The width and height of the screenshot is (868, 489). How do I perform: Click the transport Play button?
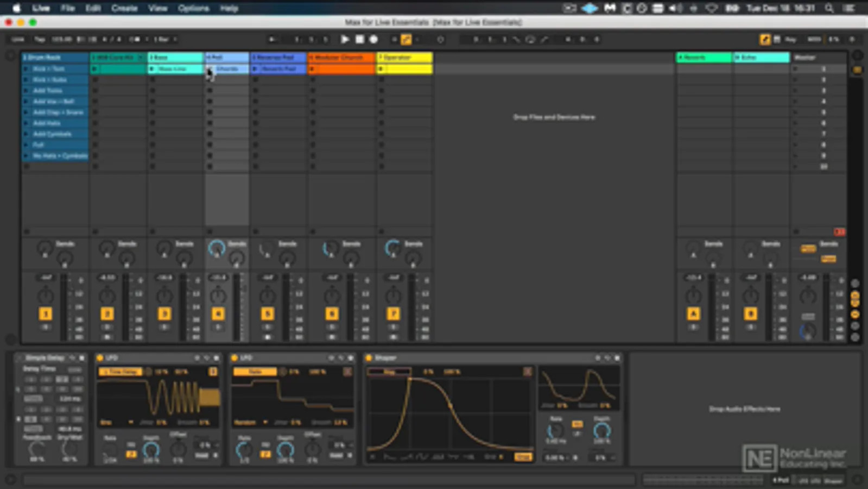pos(345,39)
